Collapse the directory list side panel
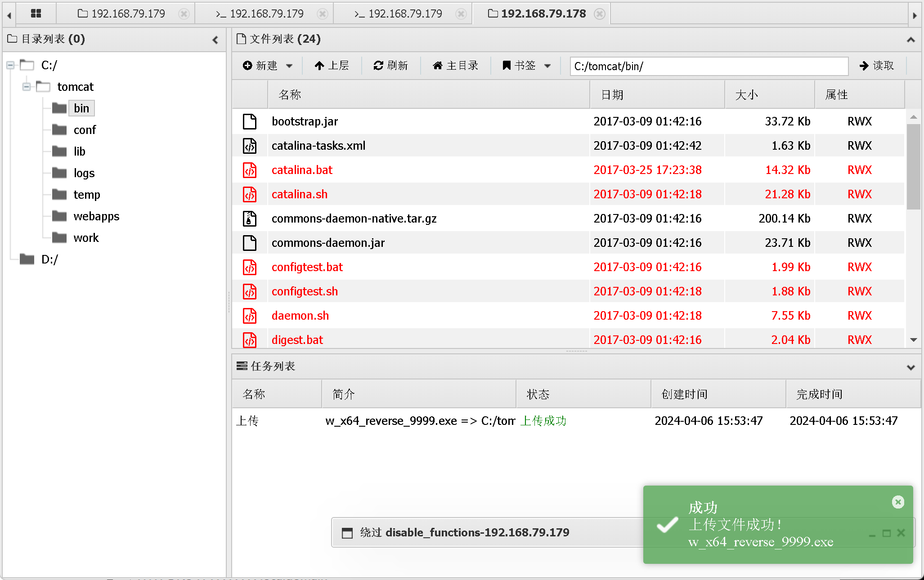 [x=215, y=40]
